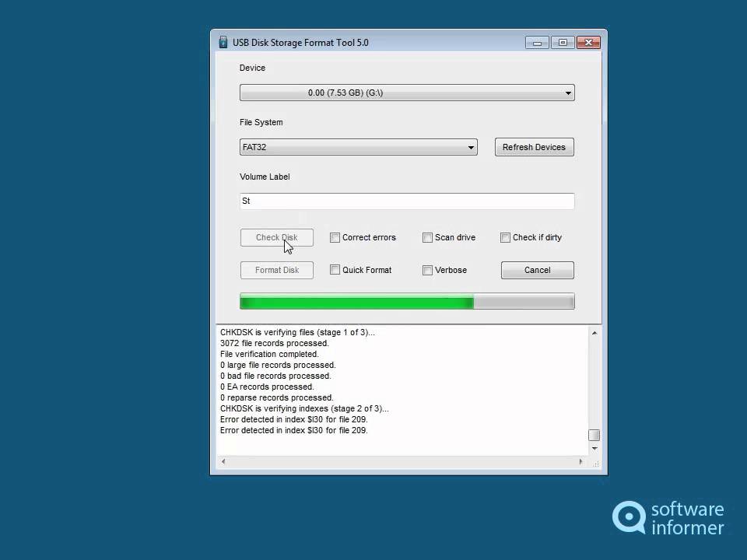Cancel the running disk check

[x=538, y=270]
